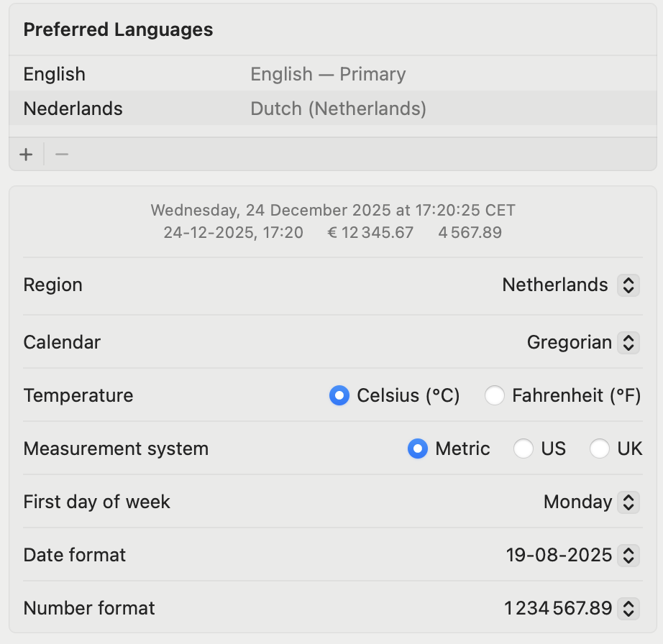Image resolution: width=663 pixels, height=644 pixels.
Task: Select US measurement system
Action: [x=523, y=448]
